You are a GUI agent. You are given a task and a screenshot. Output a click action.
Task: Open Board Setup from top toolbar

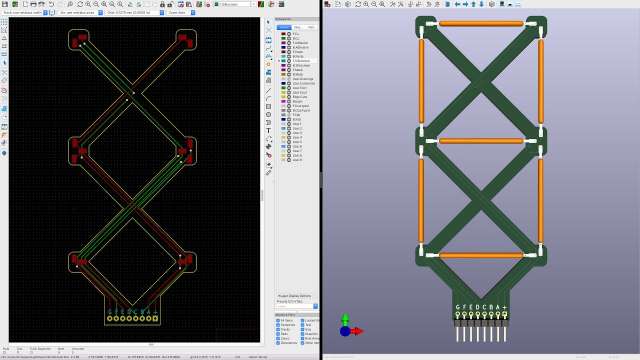(x=15, y=4)
